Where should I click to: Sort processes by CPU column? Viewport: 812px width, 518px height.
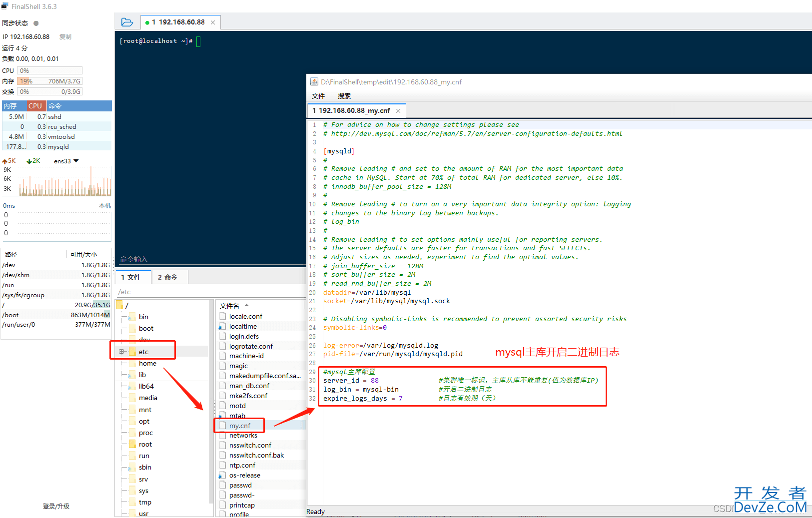36,106
